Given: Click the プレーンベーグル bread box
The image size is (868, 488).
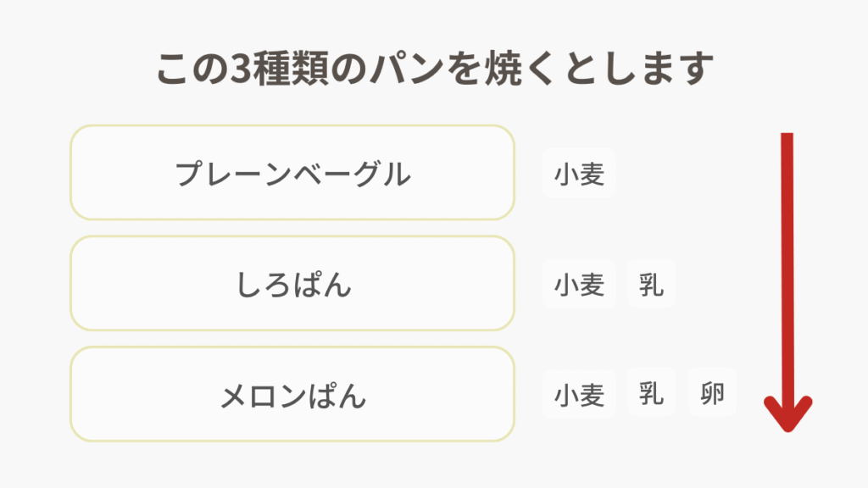Looking at the screenshot, I should (292, 173).
